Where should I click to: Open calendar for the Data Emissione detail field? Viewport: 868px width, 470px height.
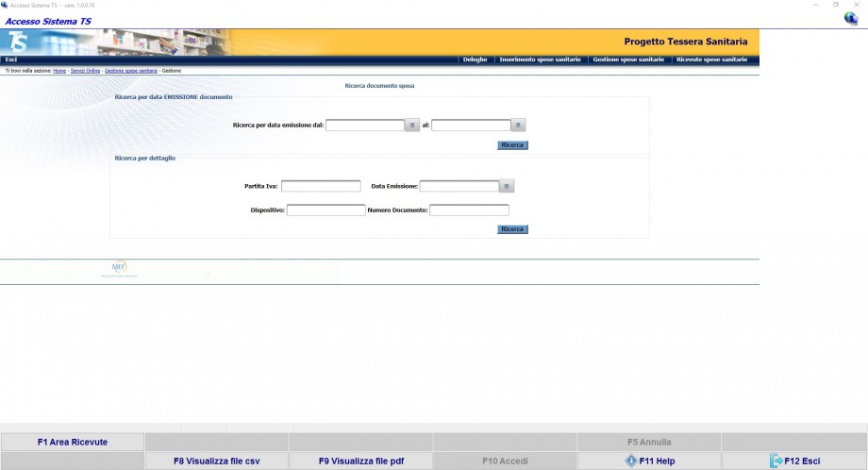coord(507,186)
